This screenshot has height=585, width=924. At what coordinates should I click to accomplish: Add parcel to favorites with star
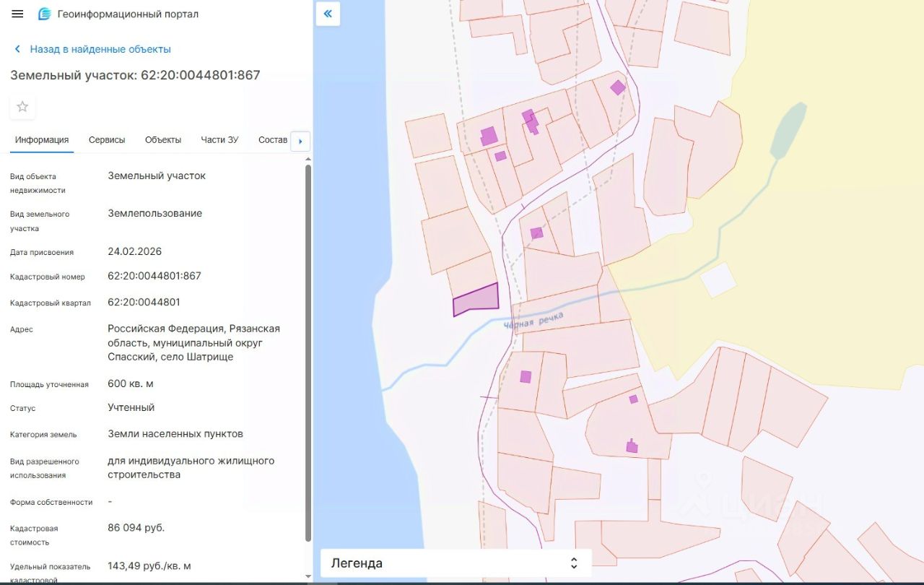(x=22, y=107)
